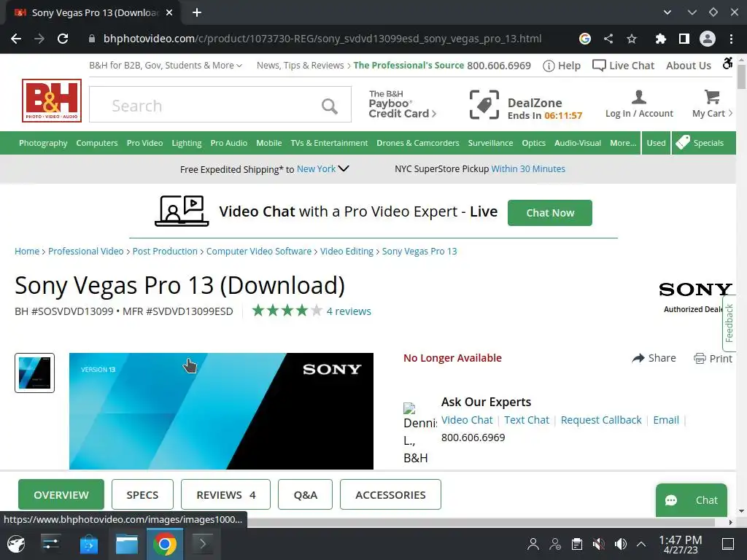Open a new browser tab with plus
Image resolution: width=747 pixels, height=560 pixels.
click(197, 13)
